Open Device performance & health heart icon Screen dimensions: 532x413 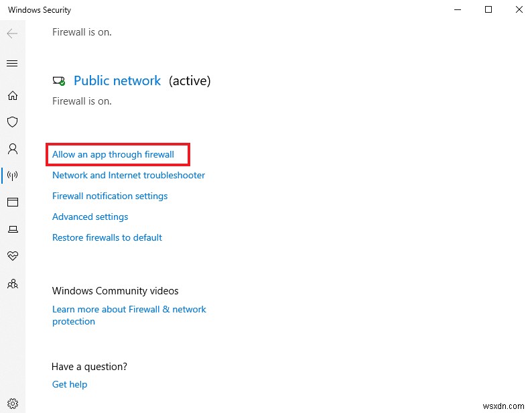(12, 256)
